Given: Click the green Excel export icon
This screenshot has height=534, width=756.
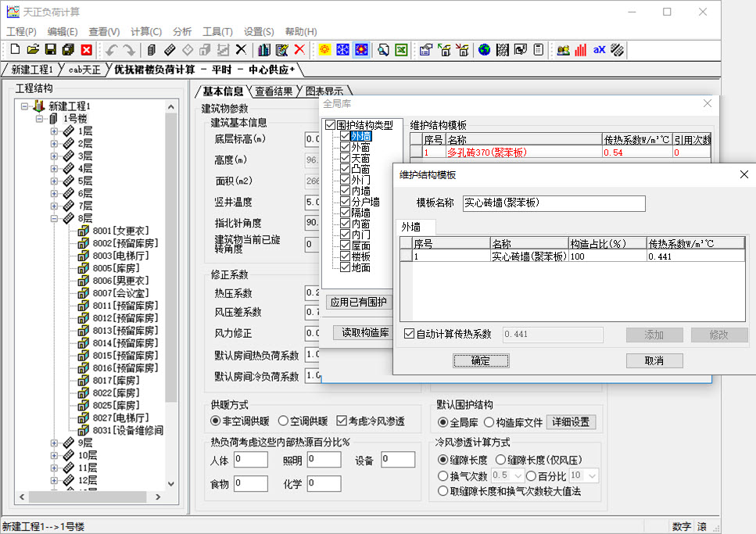Looking at the screenshot, I should [401, 50].
